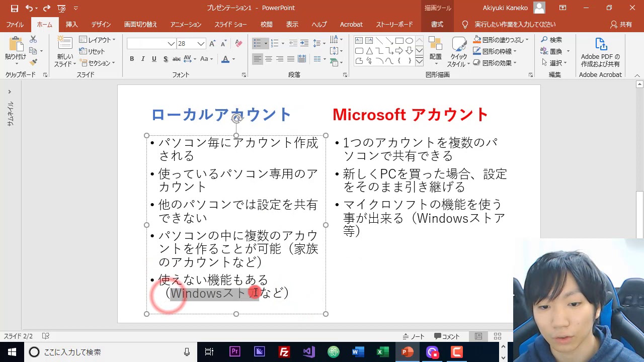Expand the shapes gallery More arrow
This screenshot has height=362, width=644.
419,61
